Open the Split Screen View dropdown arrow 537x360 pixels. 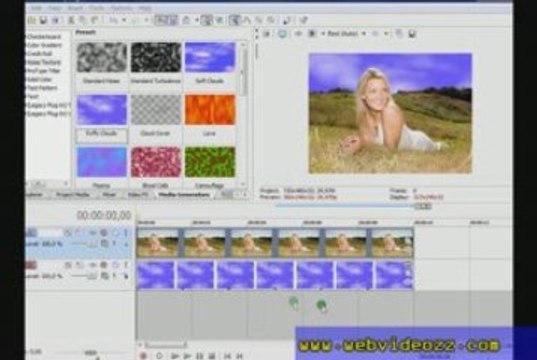pos(322,34)
